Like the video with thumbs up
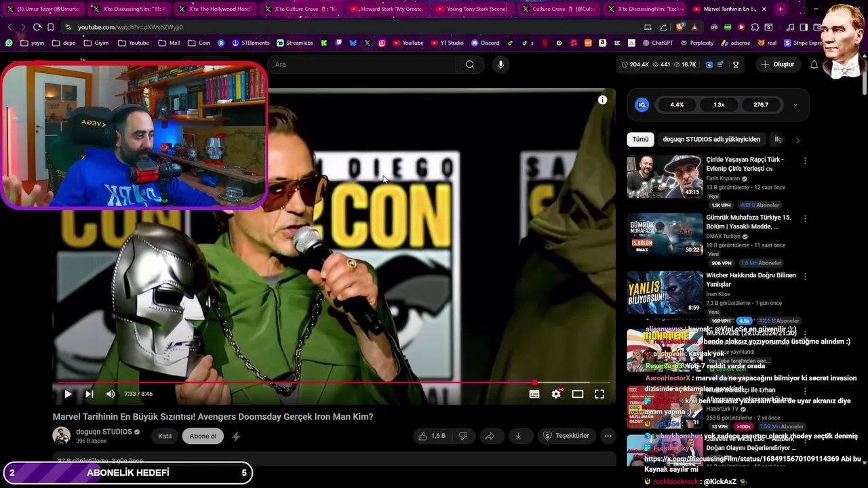Screen dimensions: 868x488 pyautogui.click(x=431, y=436)
